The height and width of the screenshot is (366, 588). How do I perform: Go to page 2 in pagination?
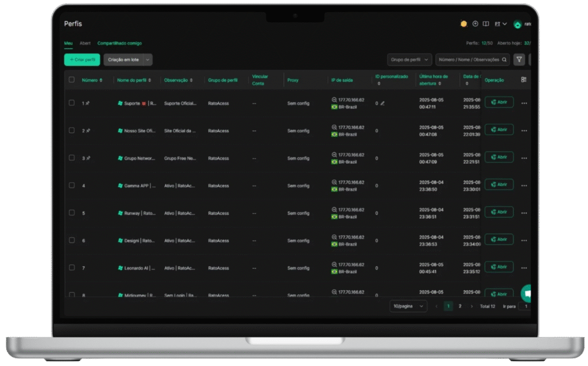click(460, 306)
